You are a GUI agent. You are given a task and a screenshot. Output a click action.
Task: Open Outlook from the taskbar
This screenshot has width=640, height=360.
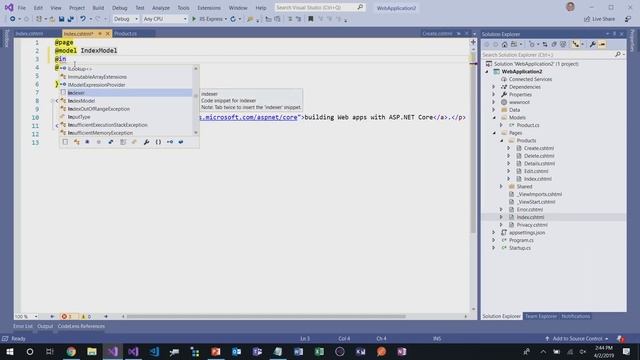pyautogui.click(x=236, y=351)
